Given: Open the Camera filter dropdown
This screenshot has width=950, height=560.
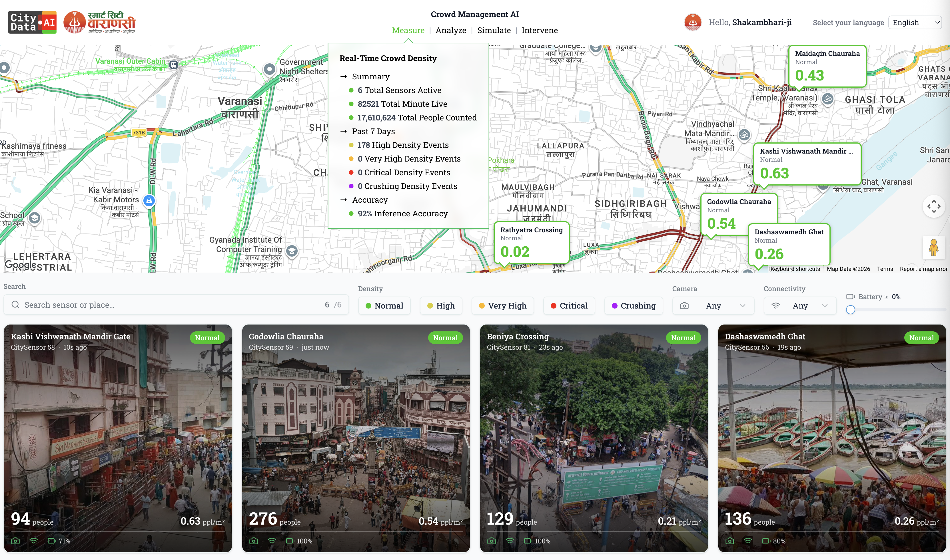Looking at the screenshot, I should coord(713,306).
